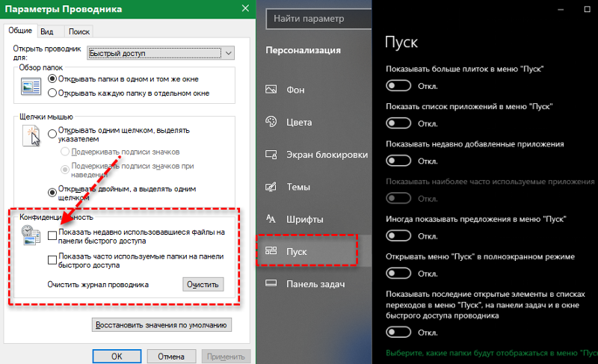Toggle Открывать меню Пуск в полноэкранном режиме
The height and width of the screenshot is (364, 598).
tap(398, 274)
